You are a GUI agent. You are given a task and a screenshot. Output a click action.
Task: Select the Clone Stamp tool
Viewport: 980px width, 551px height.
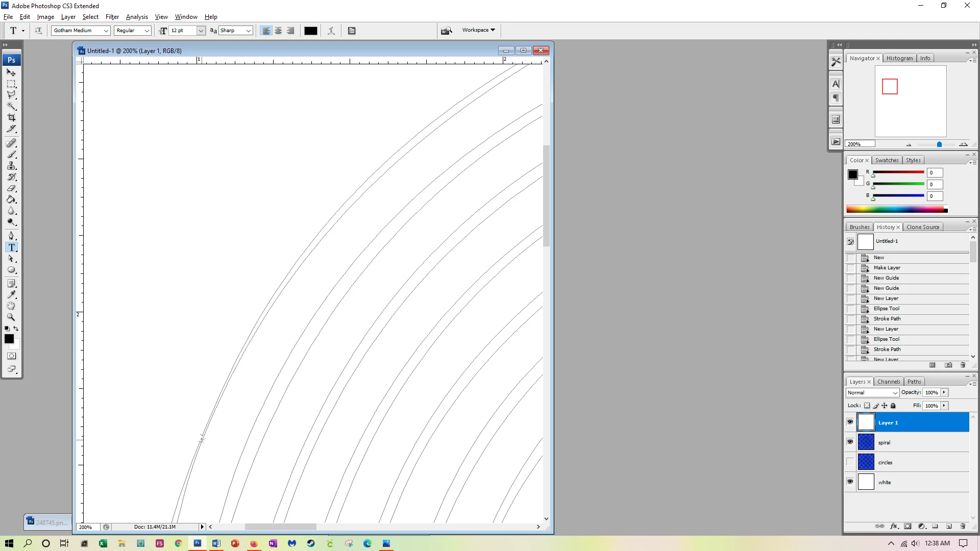(x=11, y=166)
